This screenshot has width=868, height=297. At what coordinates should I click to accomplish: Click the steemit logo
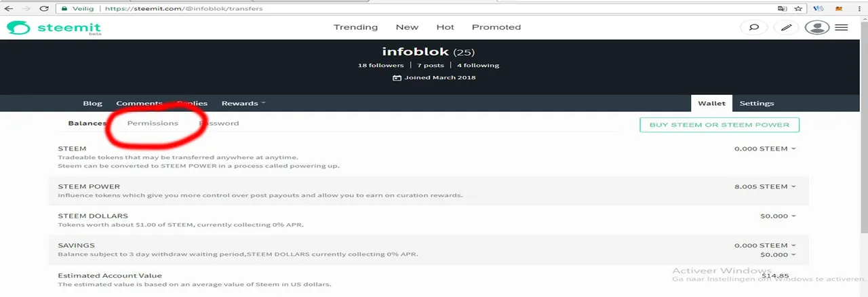(54, 28)
